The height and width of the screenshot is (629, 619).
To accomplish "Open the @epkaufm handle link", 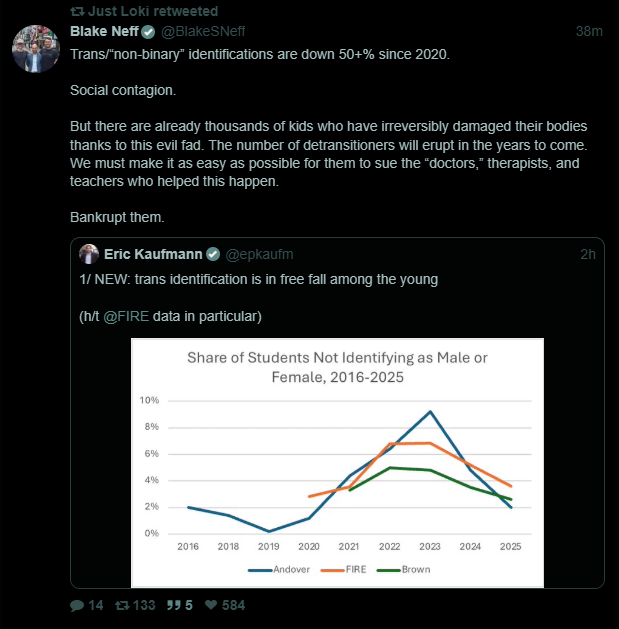I will pos(260,254).
